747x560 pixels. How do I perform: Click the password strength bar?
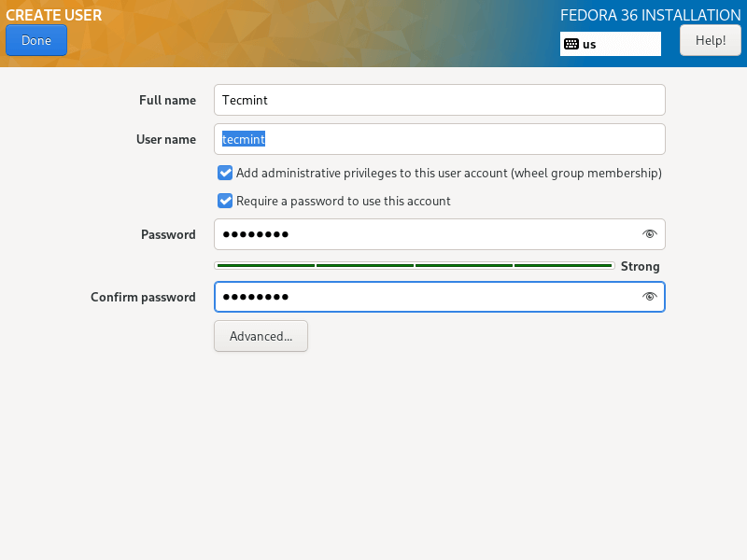pyautogui.click(x=414, y=266)
